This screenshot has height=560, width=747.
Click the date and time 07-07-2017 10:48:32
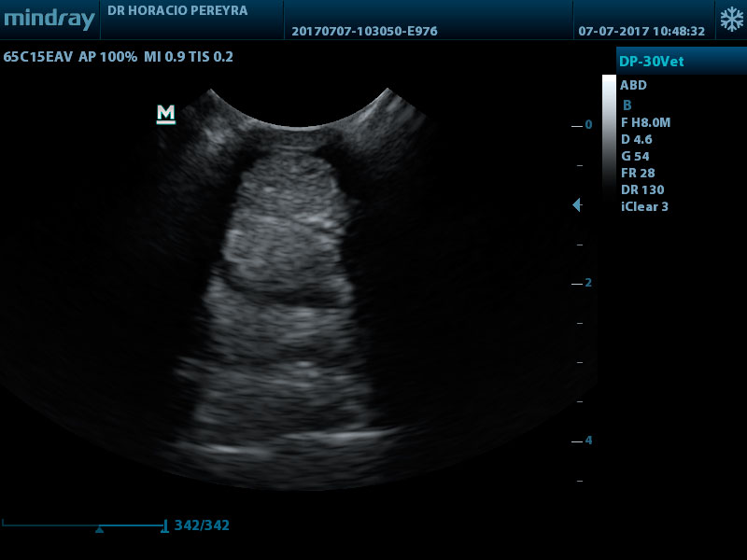click(641, 32)
